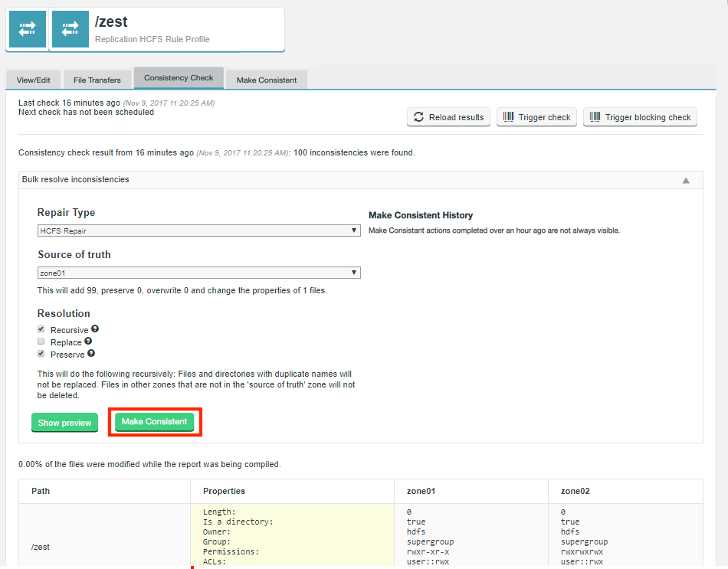Click the /zest path cell in table
Image resolution: width=728 pixels, height=569 pixels.
[39, 547]
